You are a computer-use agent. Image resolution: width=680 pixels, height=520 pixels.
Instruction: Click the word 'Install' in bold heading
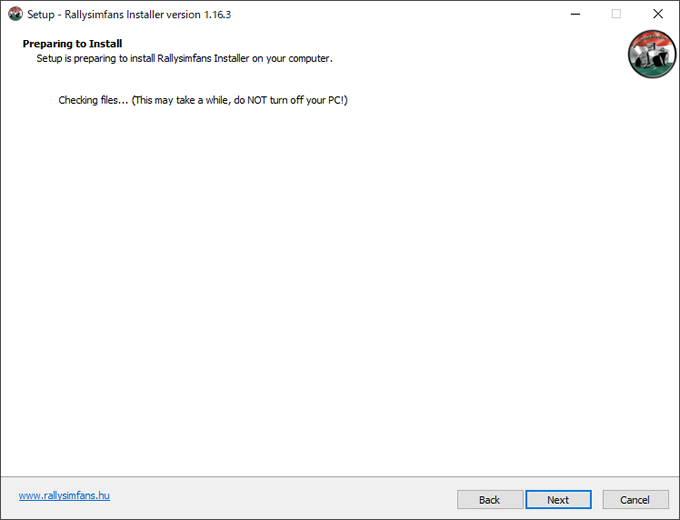105,44
